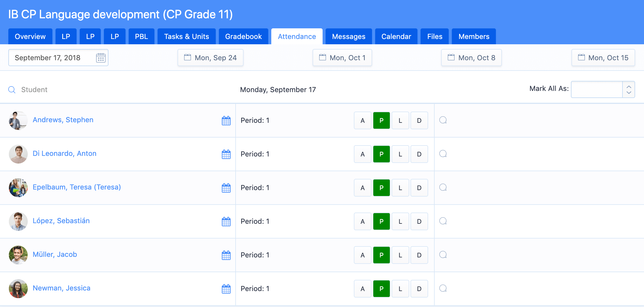Screen dimensions: 644x307
Task: Click Jacob Müller's avatar photo
Action: [18, 255]
